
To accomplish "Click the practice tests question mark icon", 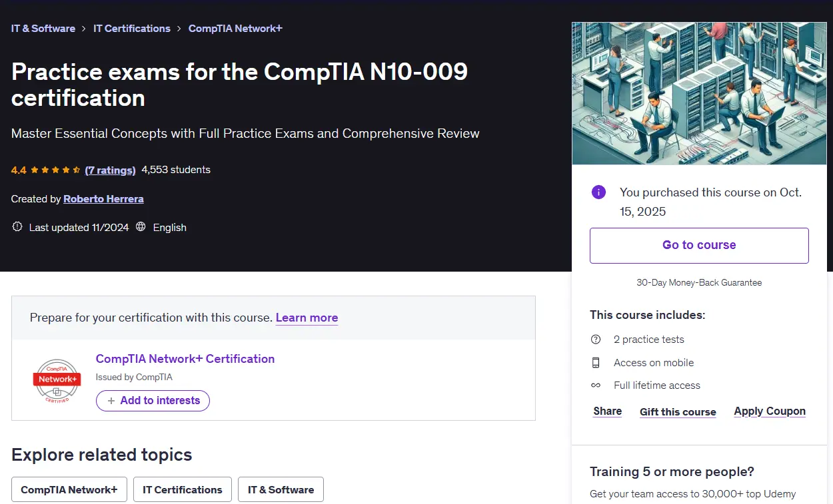I will 596,340.
